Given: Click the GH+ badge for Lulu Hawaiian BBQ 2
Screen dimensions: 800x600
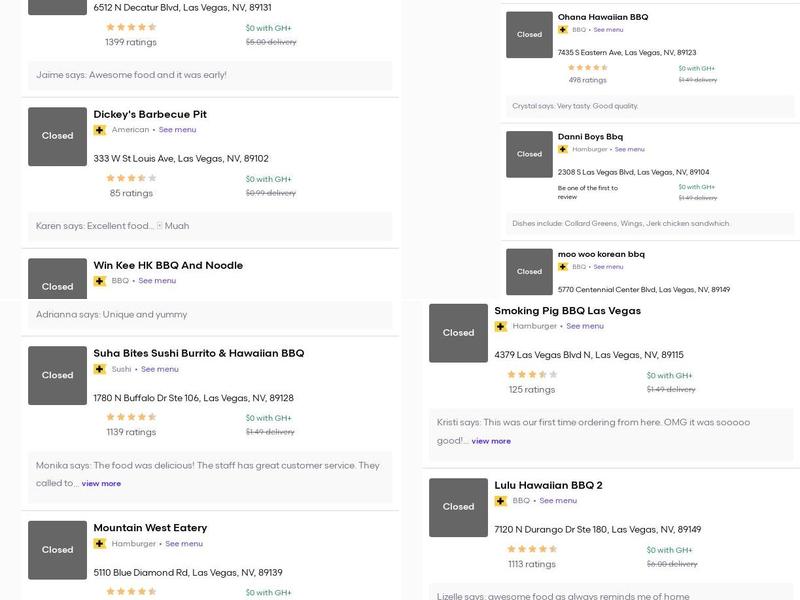Looking at the screenshot, I should [500, 501].
